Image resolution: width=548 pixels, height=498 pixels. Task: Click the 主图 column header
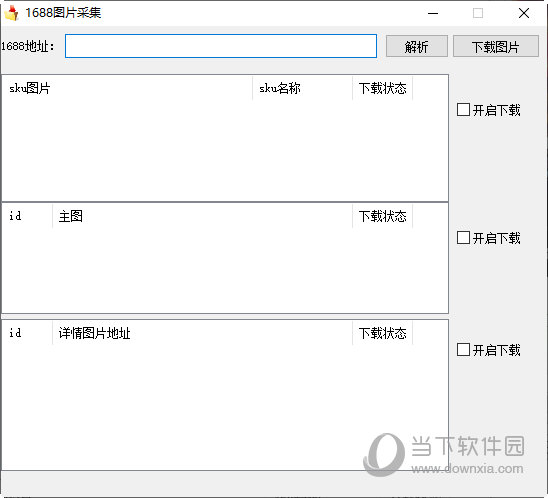click(x=202, y=216)
